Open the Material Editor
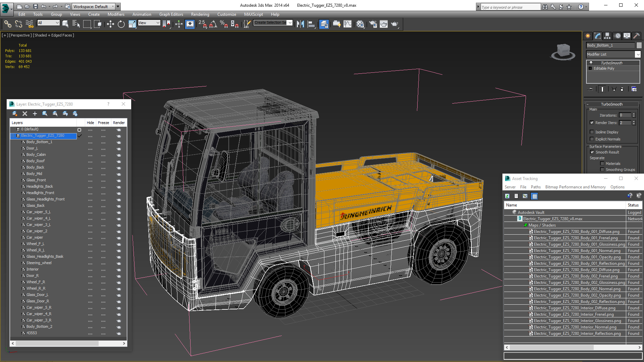This screenshot has height=362, width=644. (360, 24)
